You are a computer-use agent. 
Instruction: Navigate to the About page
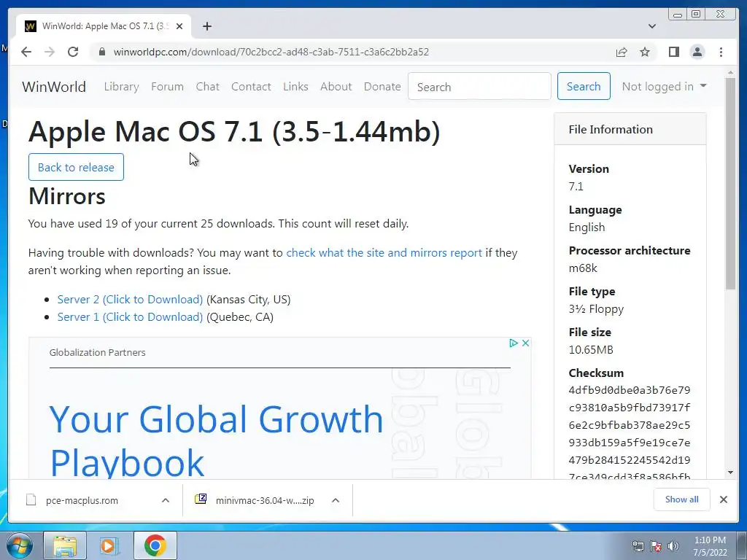pyautogui.click(x=336, y=86)
